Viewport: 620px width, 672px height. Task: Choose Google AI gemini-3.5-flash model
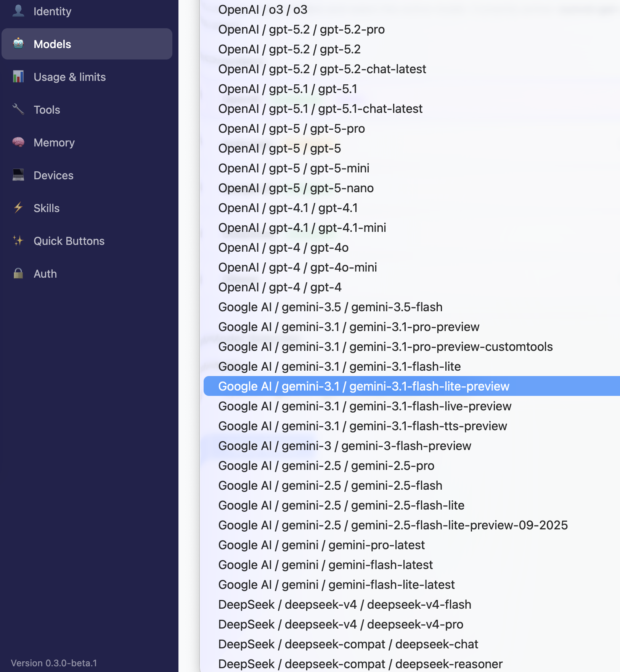(412, 307)
